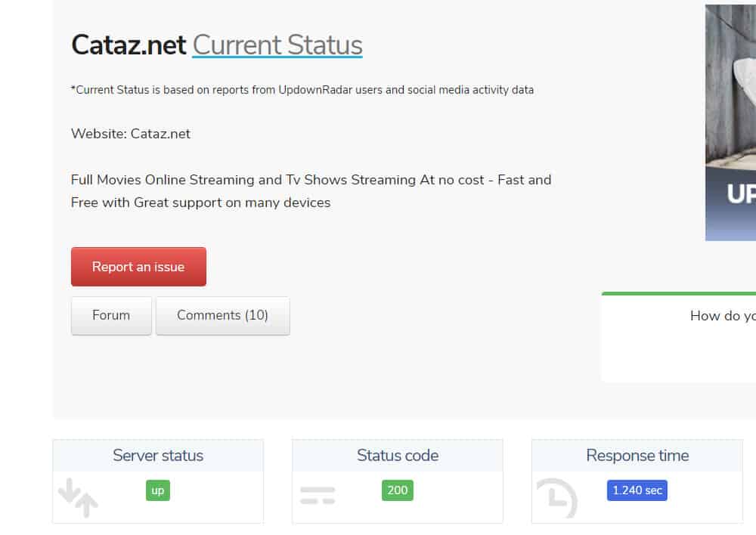Open the Forum section

[111, 315]
